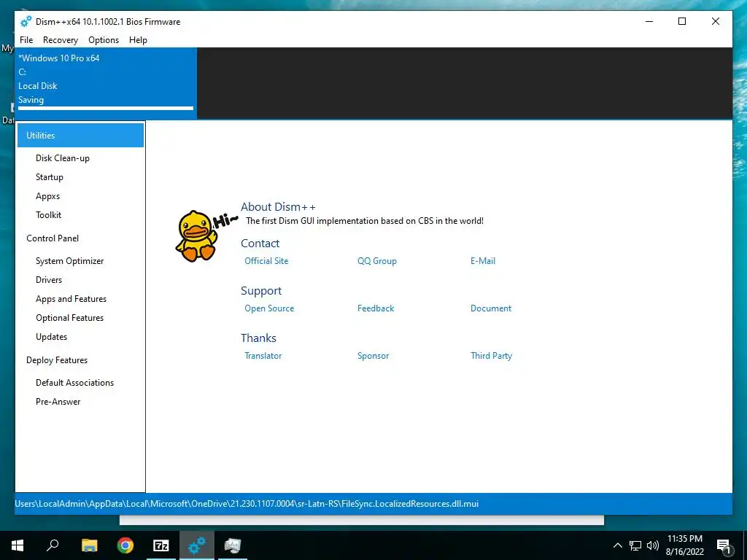Open the Pre-Answer section
747x560 pixels.
tap(58, 402)
